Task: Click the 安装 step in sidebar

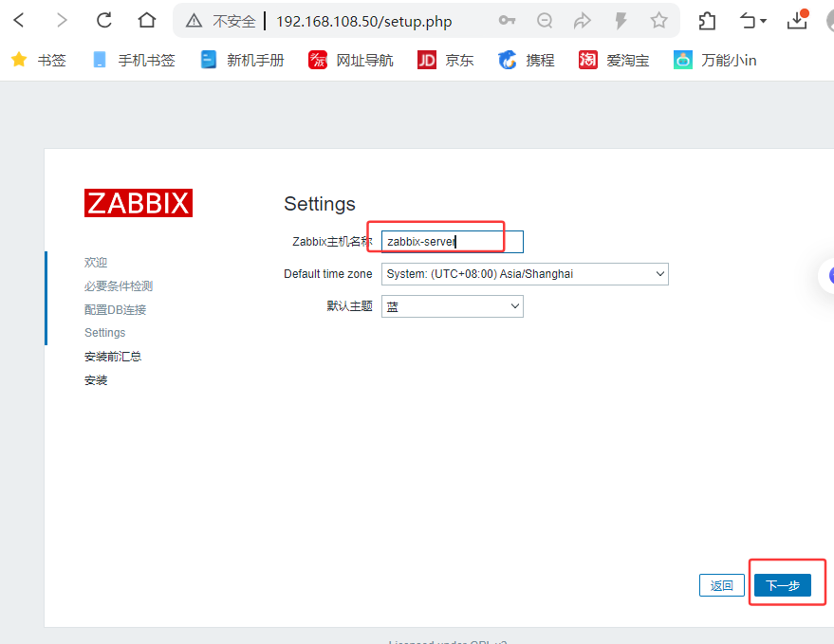Action: tap(96, 380)
